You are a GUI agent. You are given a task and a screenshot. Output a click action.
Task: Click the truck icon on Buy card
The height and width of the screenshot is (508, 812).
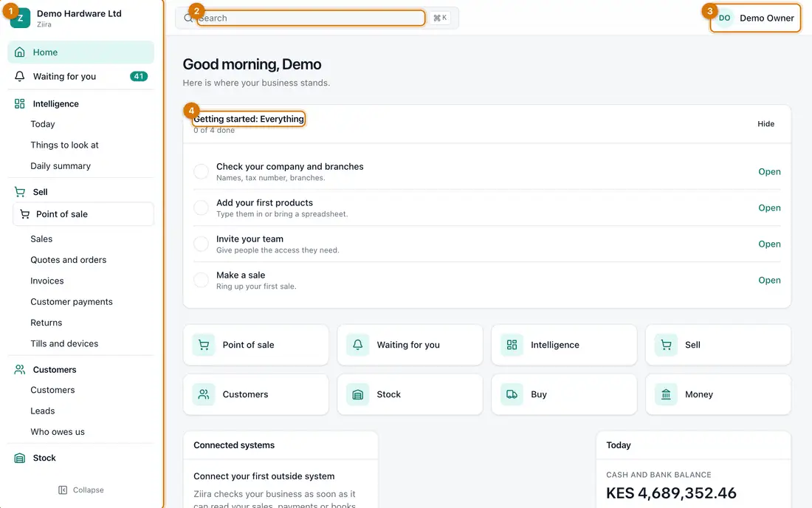tap(512, 394)
